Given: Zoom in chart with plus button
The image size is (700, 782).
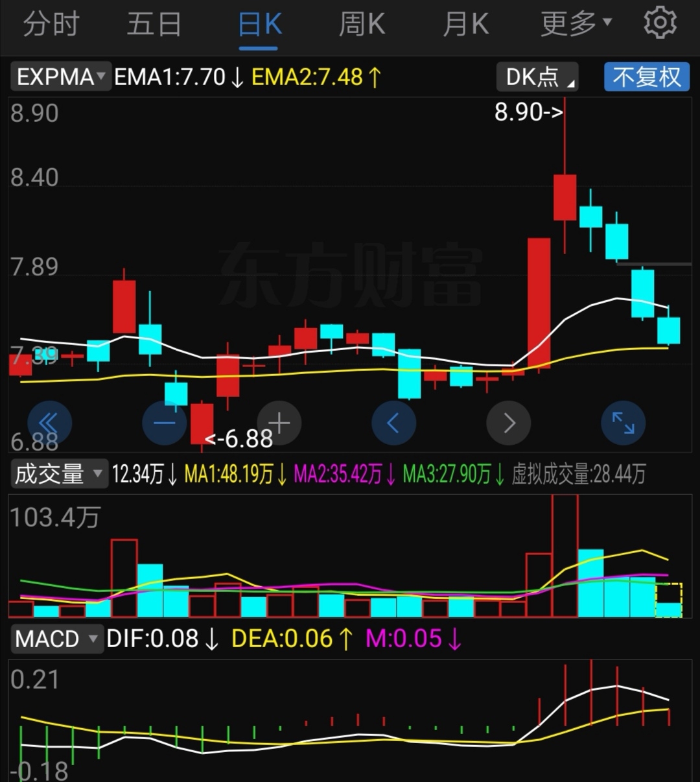Looking at the screenshot, I should pyautogui.click(x=279, y=423).
